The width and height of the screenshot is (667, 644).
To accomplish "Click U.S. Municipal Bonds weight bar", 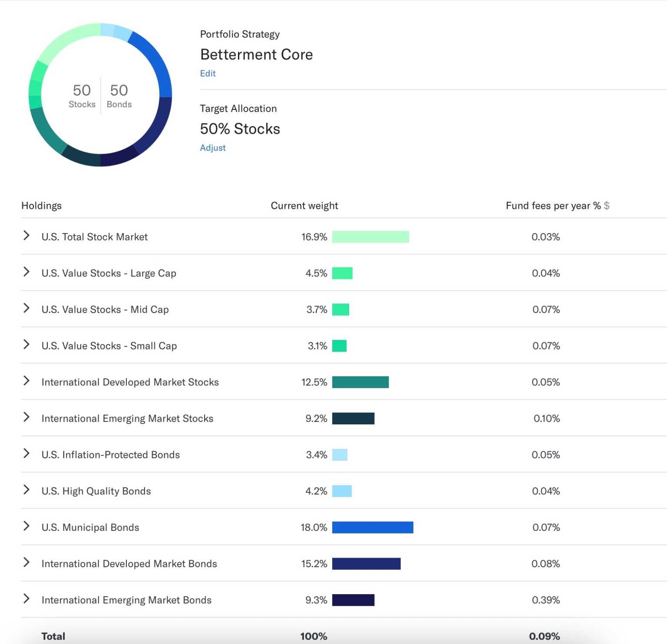I will (x=373, y=527).
